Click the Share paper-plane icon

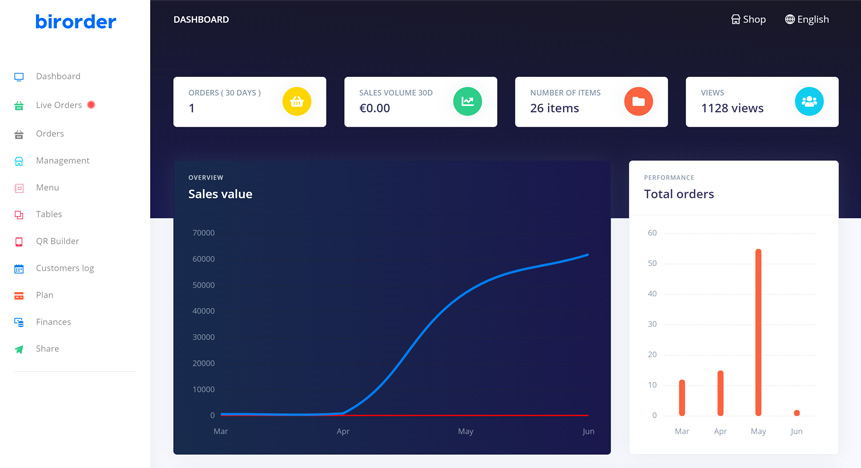(x=19, y=349)
